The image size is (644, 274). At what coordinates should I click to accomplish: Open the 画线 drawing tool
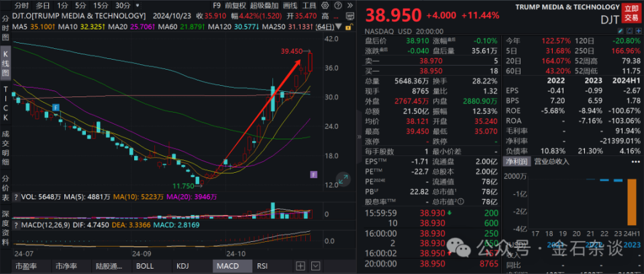(x=290, y=6)
